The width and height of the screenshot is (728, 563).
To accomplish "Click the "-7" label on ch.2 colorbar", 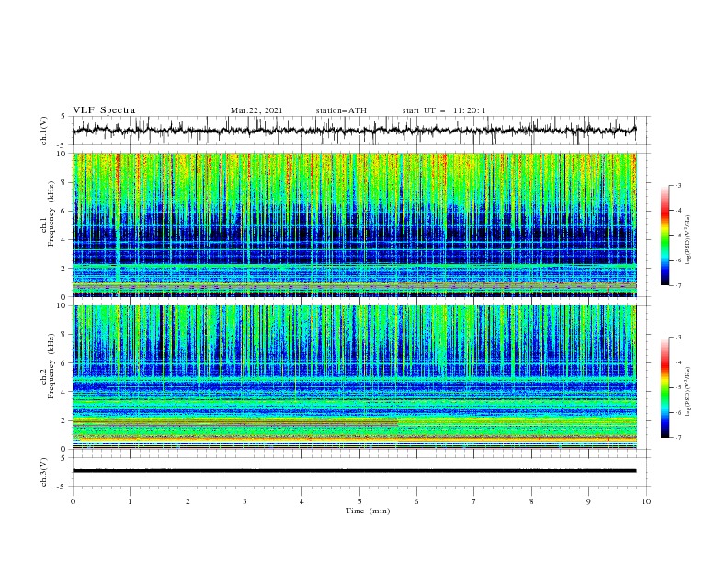I will click(678, 438).
